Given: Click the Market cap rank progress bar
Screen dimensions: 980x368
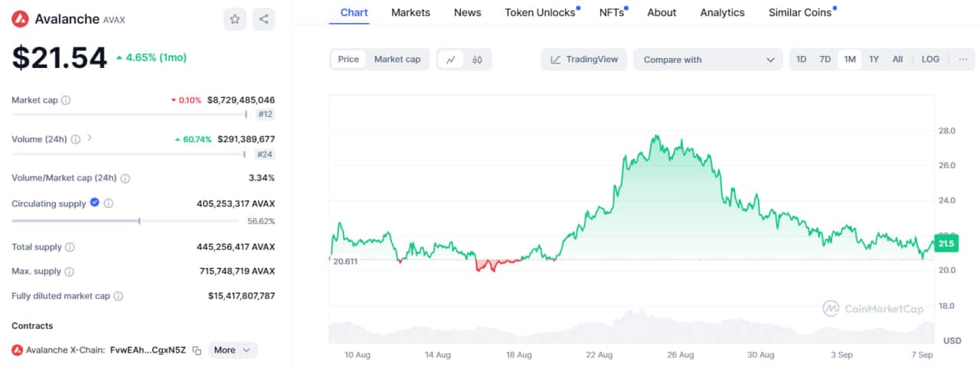Looking at the screenshot, I should (x=130, y=115).
